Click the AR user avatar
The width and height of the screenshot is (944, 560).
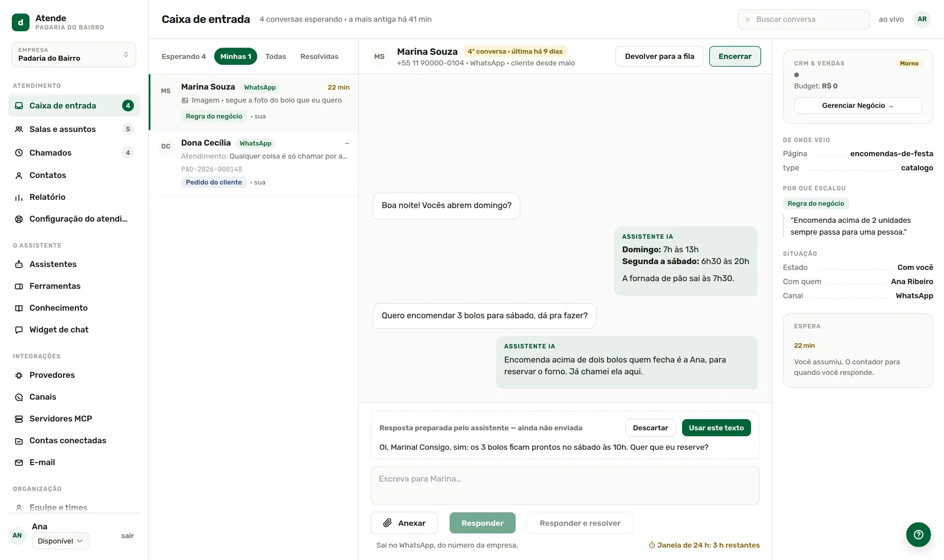click(922, 19)
